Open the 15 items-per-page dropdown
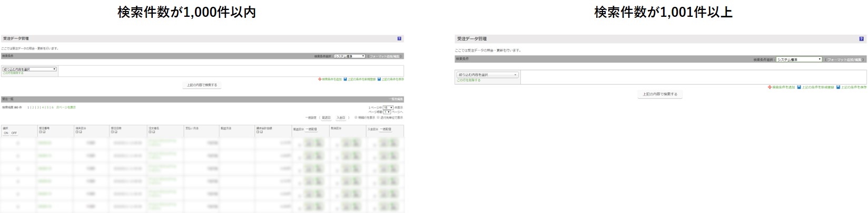868x213 pixels. pos(388,107)
